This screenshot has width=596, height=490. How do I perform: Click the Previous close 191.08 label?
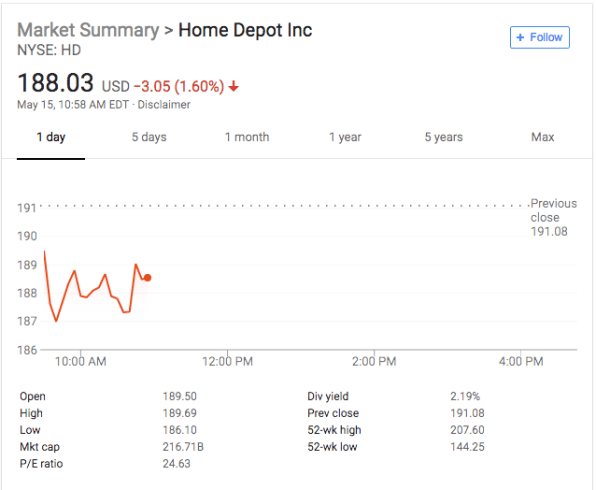[553, 217]
